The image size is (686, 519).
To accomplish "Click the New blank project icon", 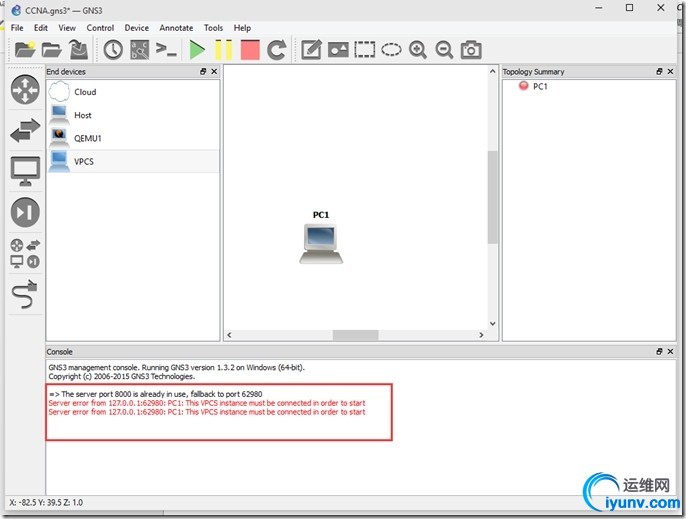I will (24, 49).
